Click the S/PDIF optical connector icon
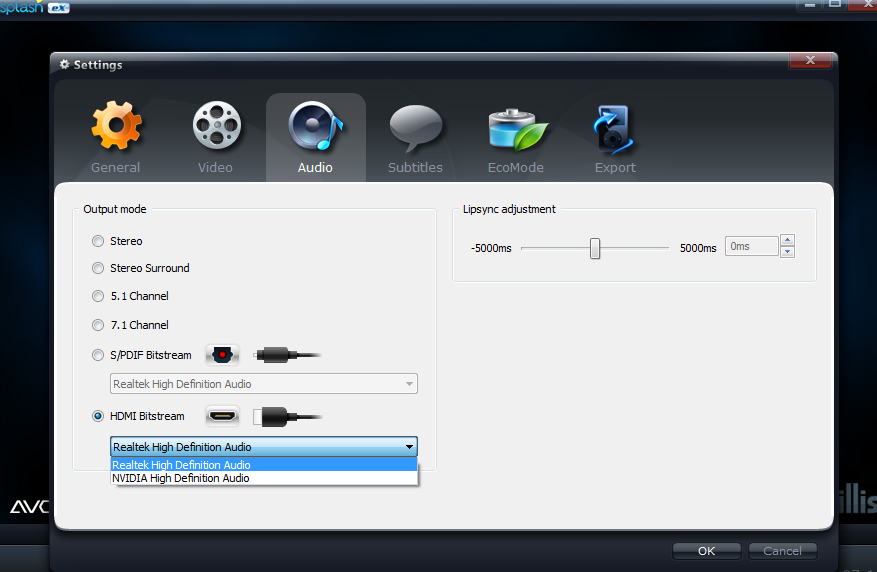The image size is (877, 572). tap(222, 355)
